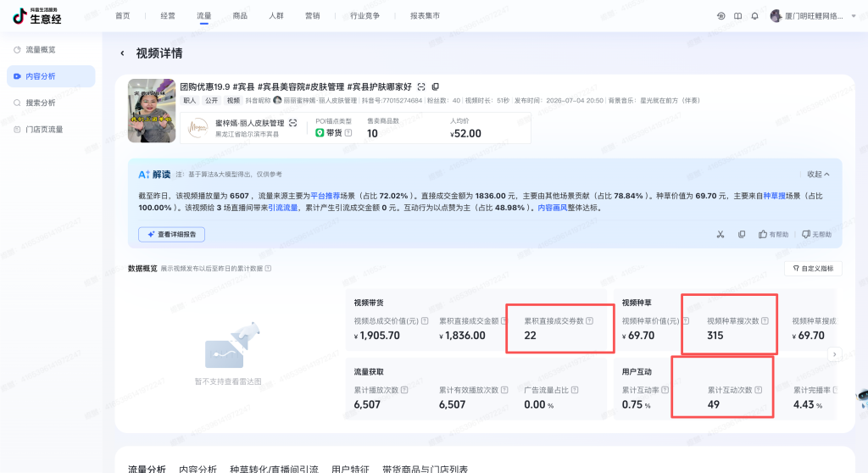This screenshot has width=868, height=473.
Task: Click the green POI location icon
Action: click(320, 133)
